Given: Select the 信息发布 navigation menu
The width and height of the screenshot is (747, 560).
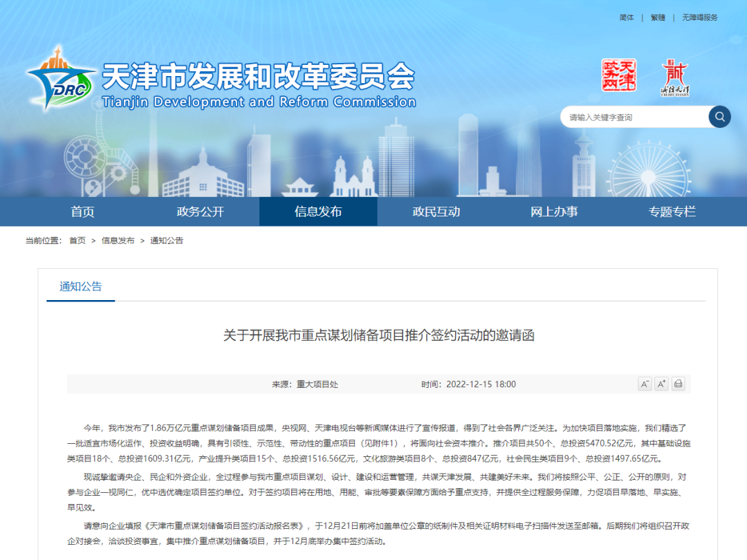Looking at the screenshot, I should [318, 212].
